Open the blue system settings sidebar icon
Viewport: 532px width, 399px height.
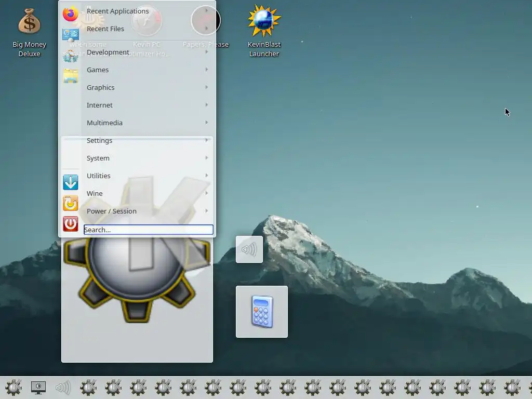click(x=71, y=35)
